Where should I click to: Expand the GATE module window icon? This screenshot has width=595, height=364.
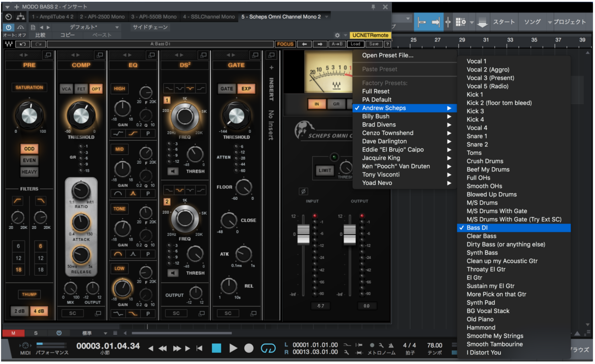click(x=255, y=55)
